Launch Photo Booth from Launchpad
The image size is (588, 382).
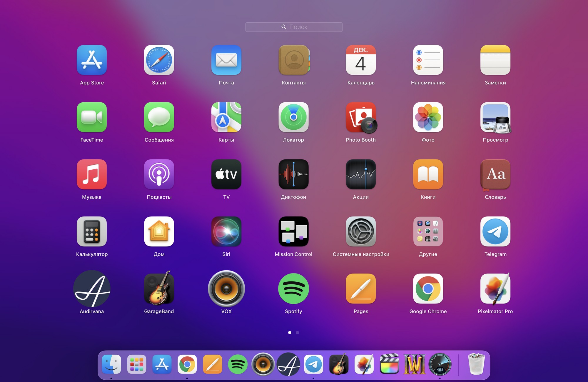361,117
